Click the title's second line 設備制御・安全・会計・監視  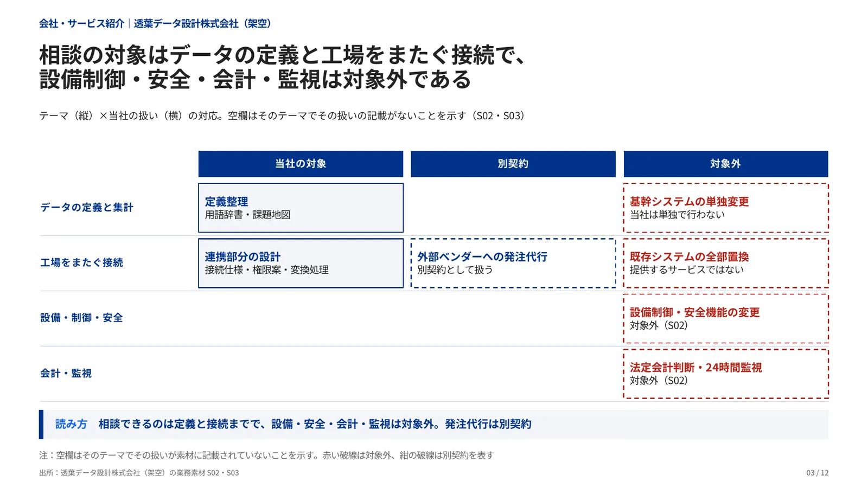(255, 80)
